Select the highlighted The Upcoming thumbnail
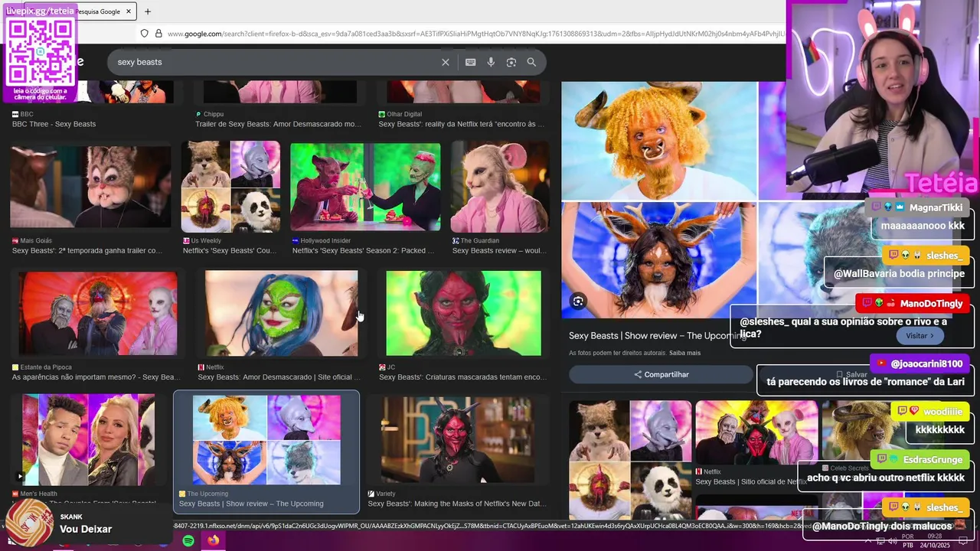The width and height of the screenshot is (980, 551). pos(266,440)
